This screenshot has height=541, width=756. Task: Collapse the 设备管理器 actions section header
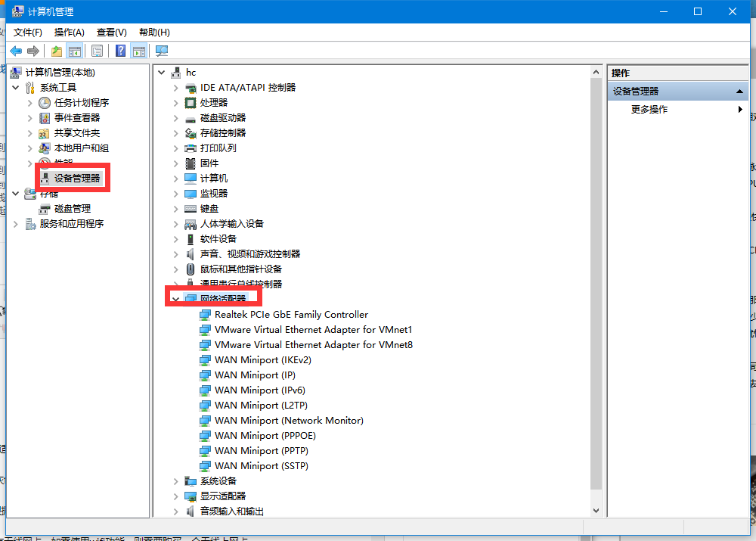pyautogui.click(x=741, y=91)
